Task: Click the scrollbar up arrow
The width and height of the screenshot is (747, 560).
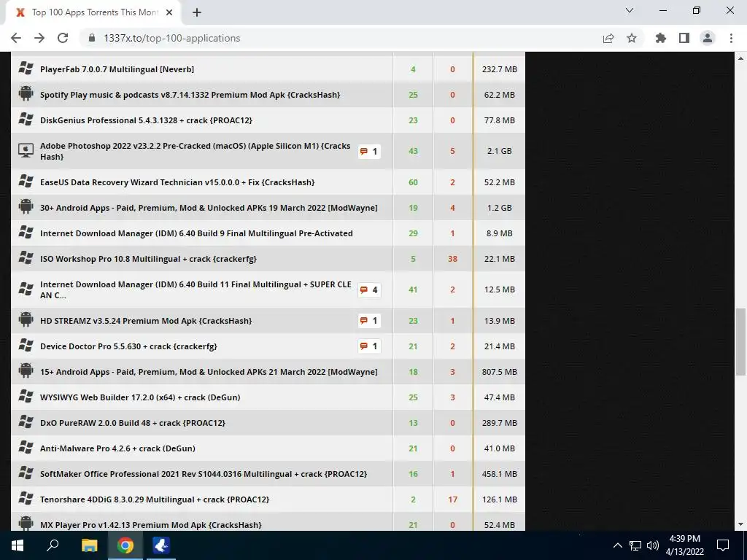Action: (740, 58)
